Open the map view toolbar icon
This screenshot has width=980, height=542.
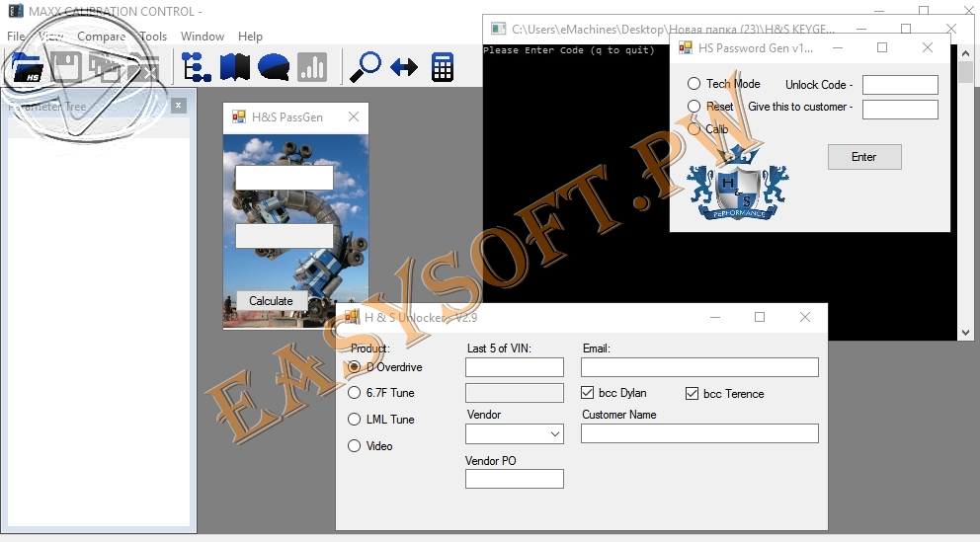coord(234,67)
